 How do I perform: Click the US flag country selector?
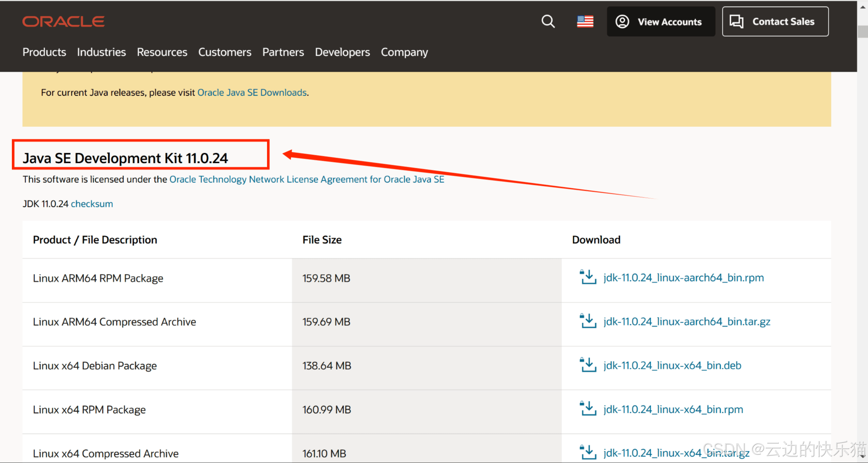[x=585, y=21]
